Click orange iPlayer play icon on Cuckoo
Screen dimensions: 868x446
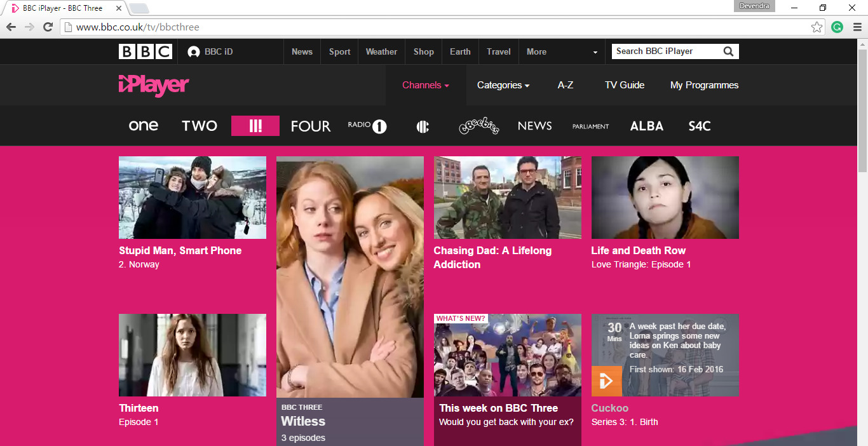(x=607, y=381)
